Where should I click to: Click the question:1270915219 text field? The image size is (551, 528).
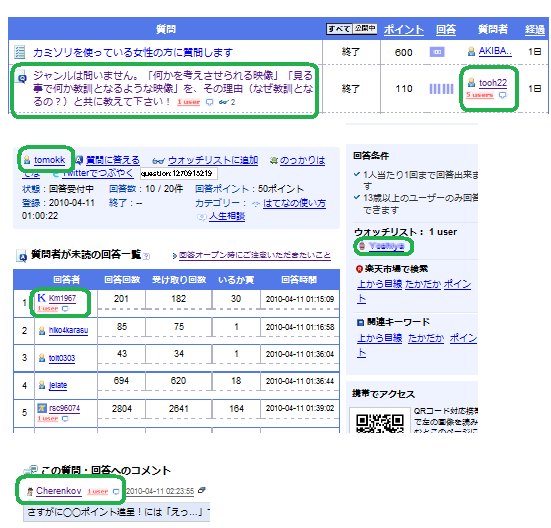tap(179, 173)
